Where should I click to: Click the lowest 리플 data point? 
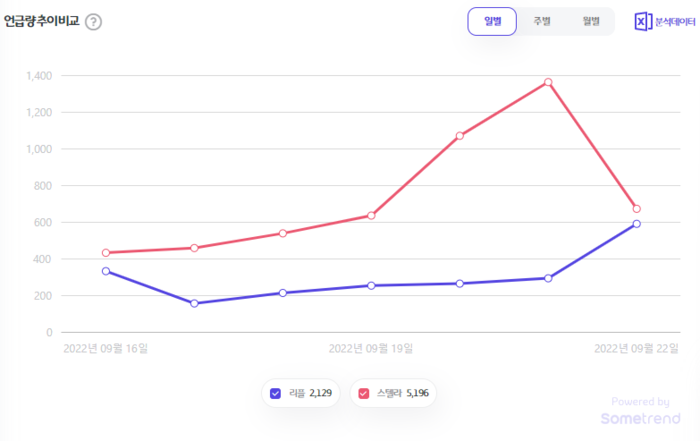[x=194, y=303]
